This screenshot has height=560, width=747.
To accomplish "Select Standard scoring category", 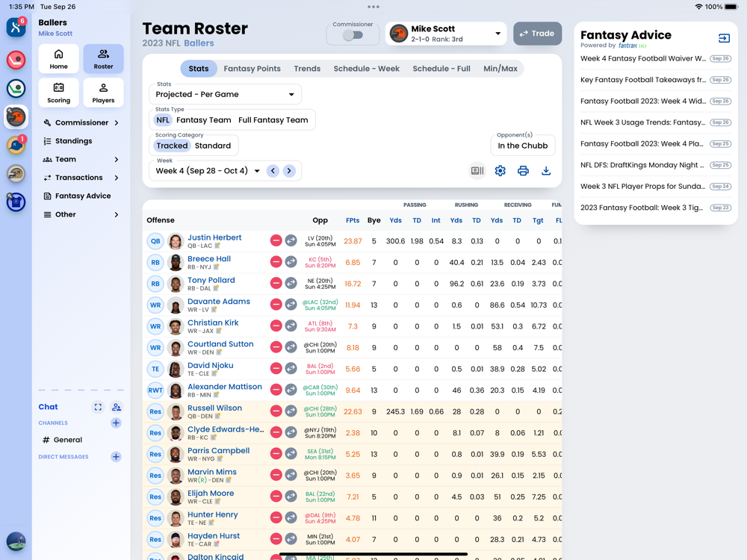I will pos(212,146).
